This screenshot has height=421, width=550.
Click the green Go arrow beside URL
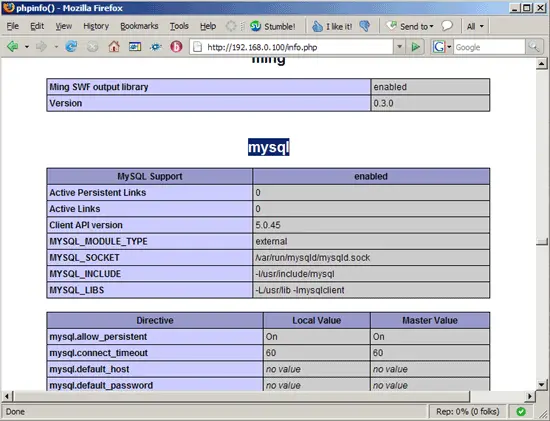point(415,47)
